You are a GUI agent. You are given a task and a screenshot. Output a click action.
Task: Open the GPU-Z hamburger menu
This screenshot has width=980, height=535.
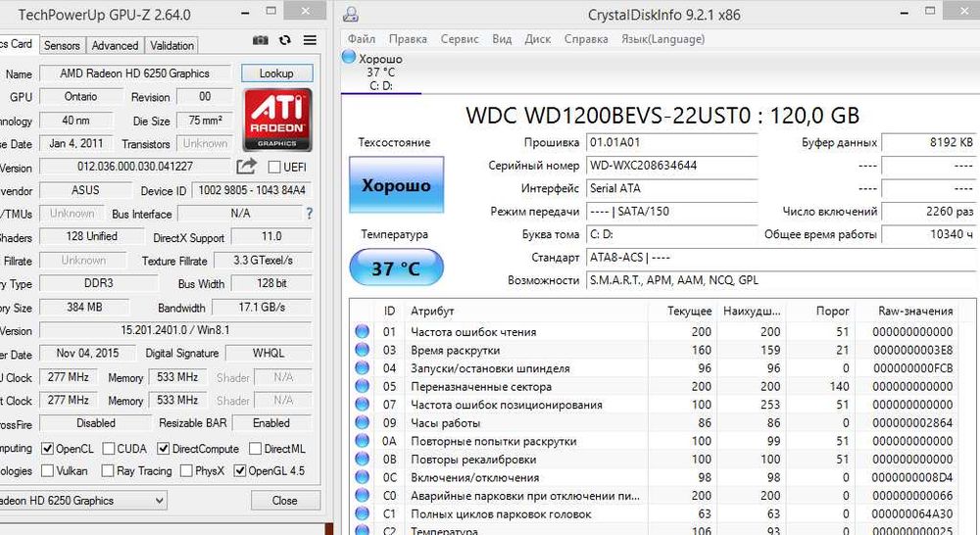pos(310,40)
